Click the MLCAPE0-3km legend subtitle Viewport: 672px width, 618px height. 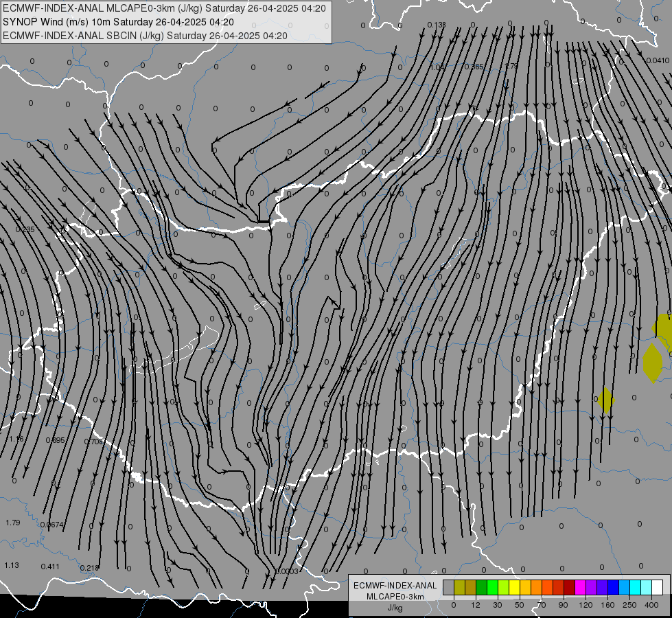point(395,597)
